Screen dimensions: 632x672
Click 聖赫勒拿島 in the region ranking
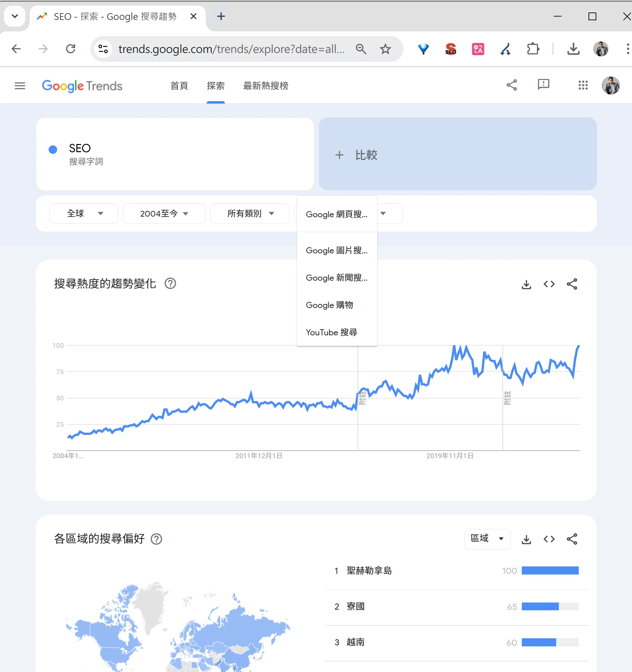[x=369, y=571]
